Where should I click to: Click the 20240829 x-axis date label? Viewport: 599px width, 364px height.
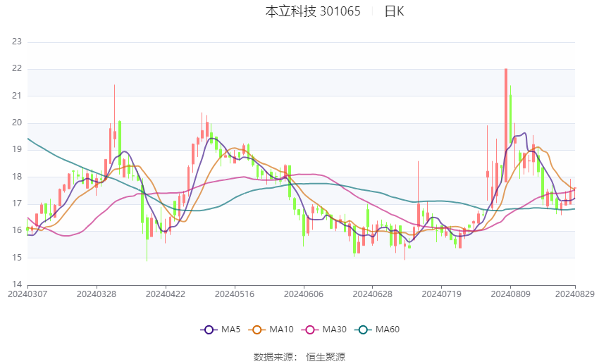coord(575,294)
